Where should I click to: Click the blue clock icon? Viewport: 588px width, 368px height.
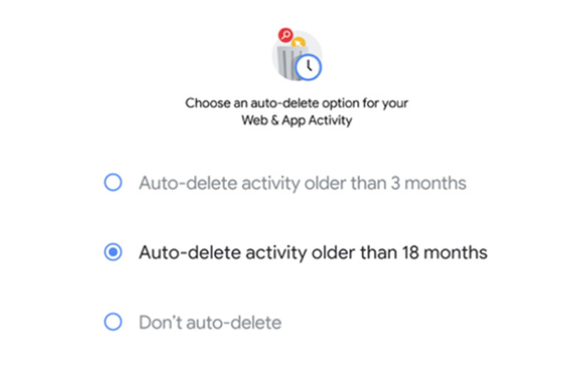tap(308, 68)
